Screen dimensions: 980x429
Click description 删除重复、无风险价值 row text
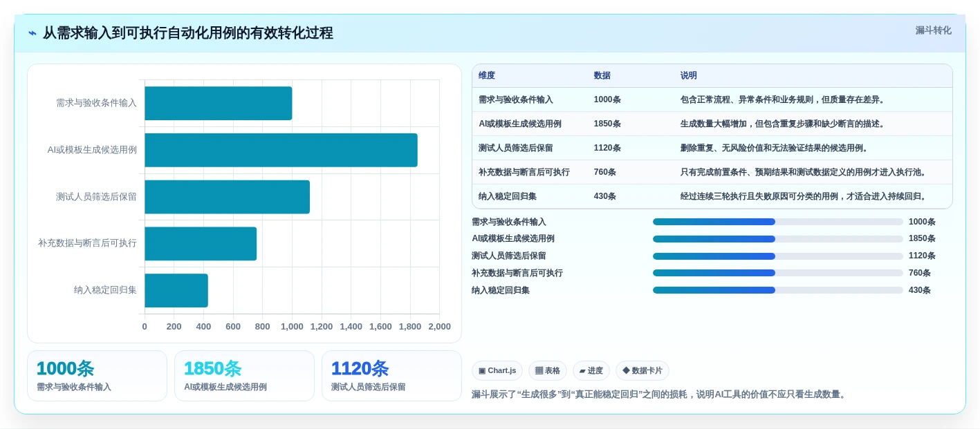tap(774, 148)
